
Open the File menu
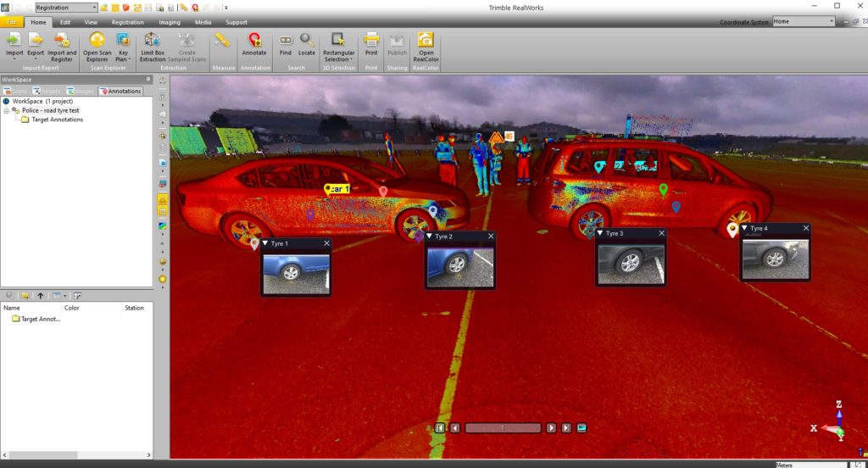pyautogui.click(x=11, y=22)
